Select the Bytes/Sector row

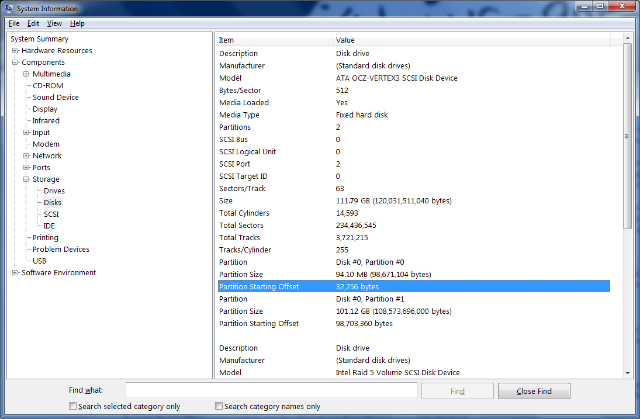click(x=414, y=90)
